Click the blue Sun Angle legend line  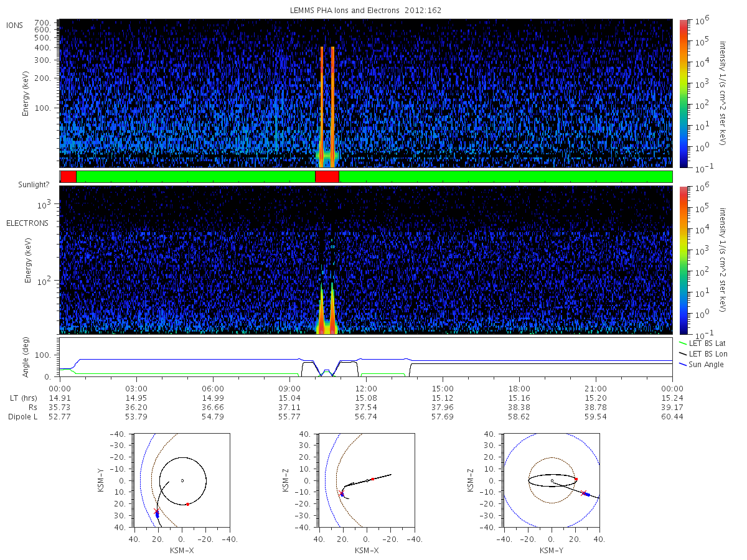tap(683, 364)
